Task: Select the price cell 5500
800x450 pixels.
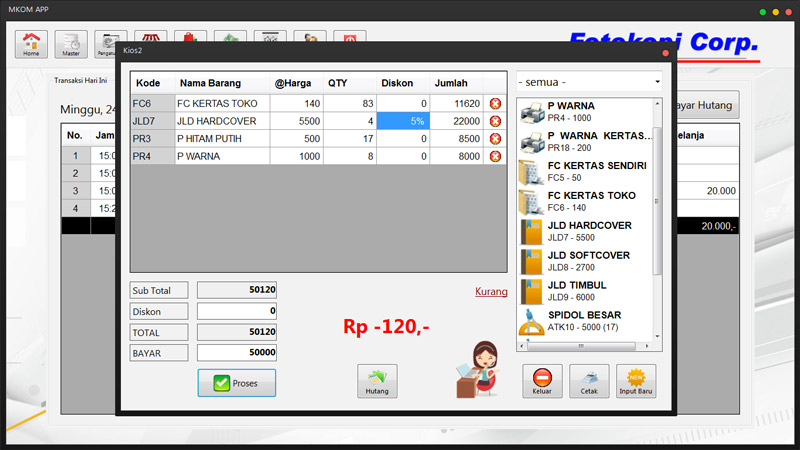Action: [296, 121]
